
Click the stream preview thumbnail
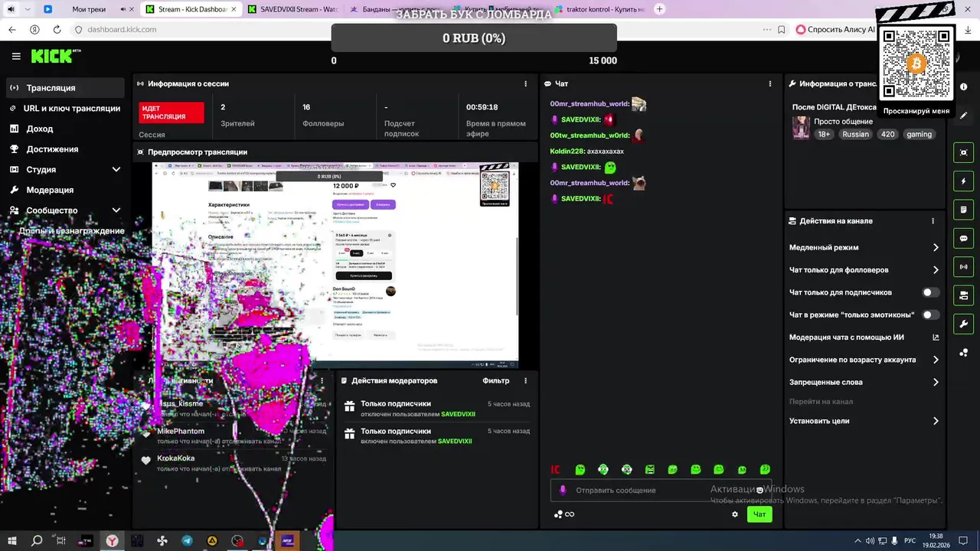pyautogui.click(x=335, y=265)
